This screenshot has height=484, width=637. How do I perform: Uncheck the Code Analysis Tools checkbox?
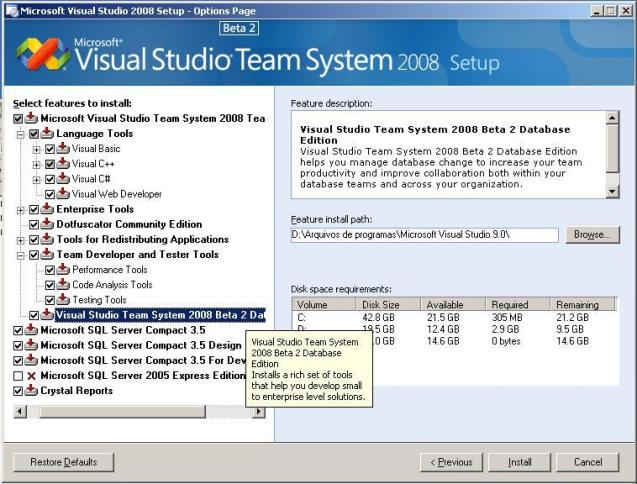[x=50, y=285]
